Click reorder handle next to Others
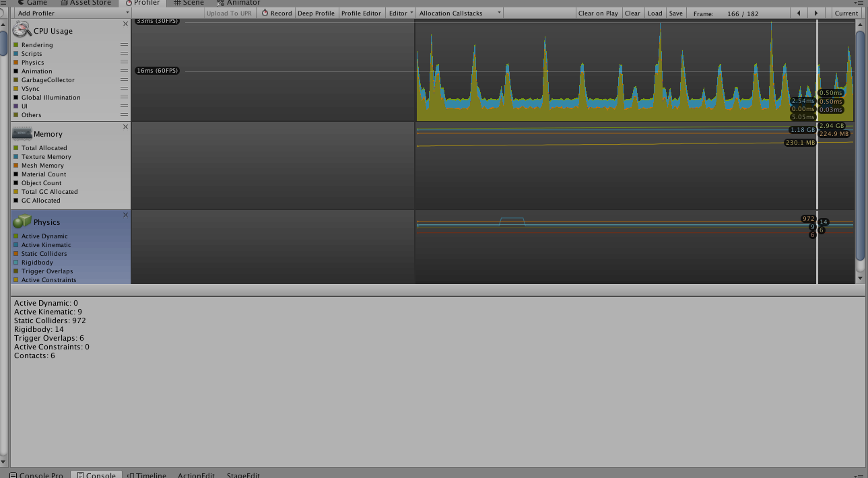The width and height of the screenshot is (868, 478). pyautogui.click(x=124, y=114)
